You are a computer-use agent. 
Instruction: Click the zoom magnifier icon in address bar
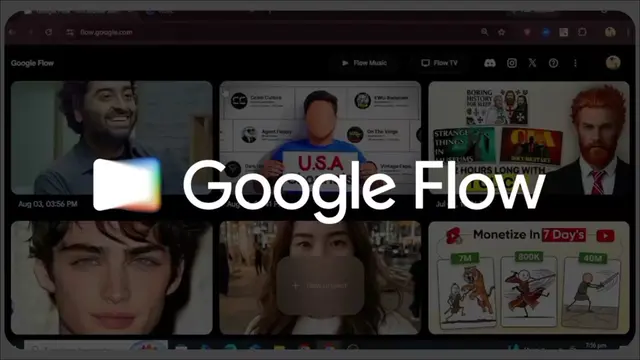(484, 32)
